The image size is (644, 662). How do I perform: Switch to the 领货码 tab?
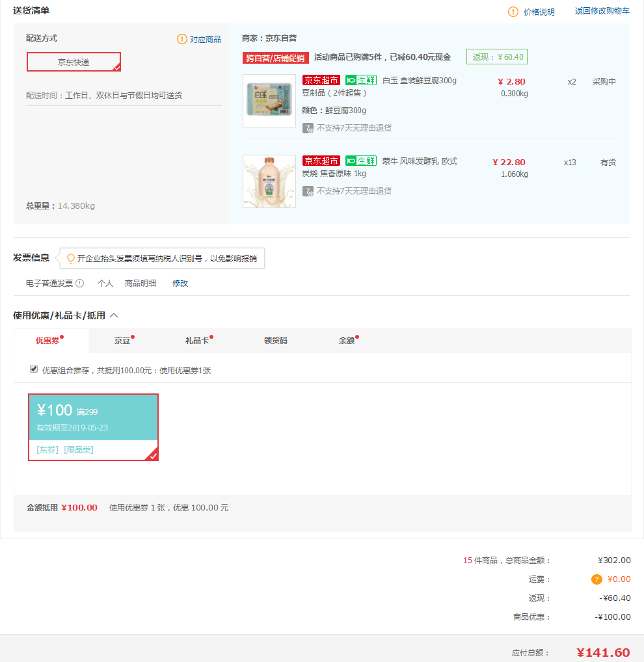(x=275, y=340)
